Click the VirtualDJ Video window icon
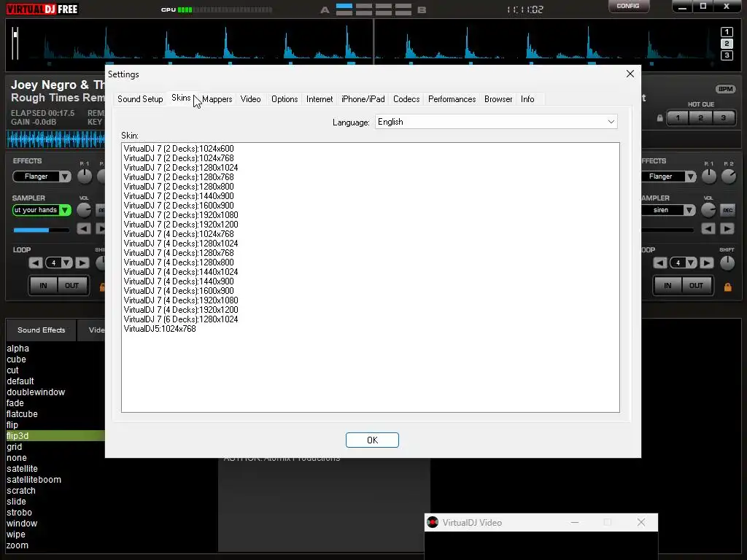 coord(432,522)
